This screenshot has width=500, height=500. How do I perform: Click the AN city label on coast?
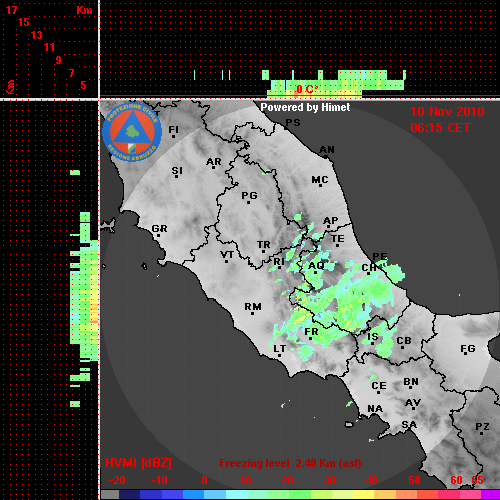(x=327, y=150)
